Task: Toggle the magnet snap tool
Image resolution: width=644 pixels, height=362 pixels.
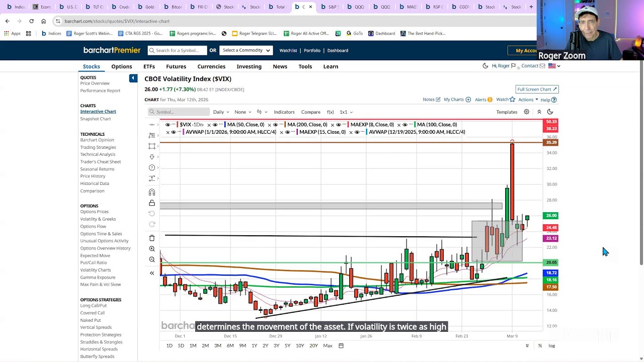Action: click(152, 192)
